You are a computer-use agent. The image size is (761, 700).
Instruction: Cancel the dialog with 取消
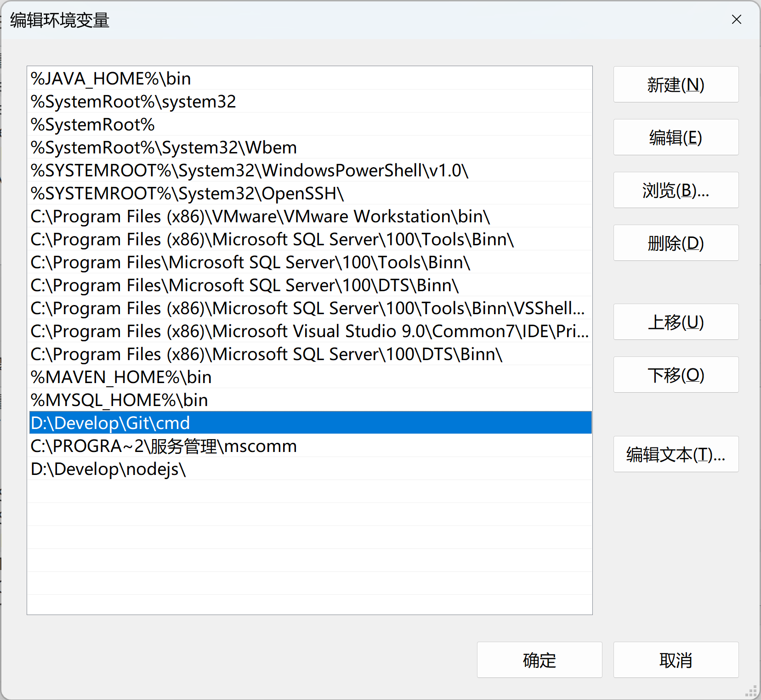click(676, 660)
